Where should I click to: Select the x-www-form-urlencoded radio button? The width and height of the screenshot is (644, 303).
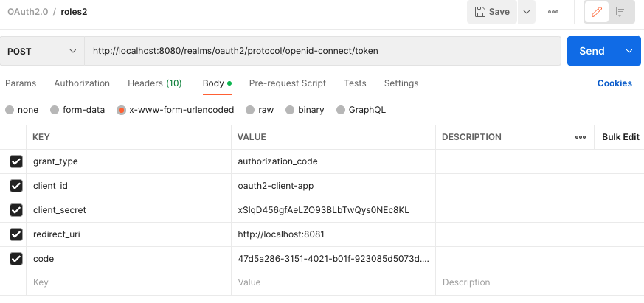point(121,110)
